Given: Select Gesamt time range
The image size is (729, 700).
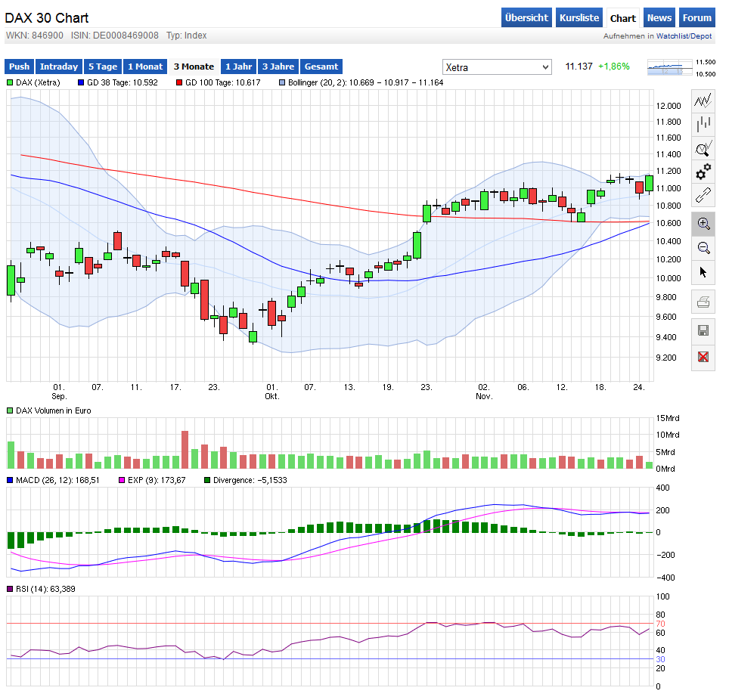Looking at the screenshot, I should click(321, 67).
